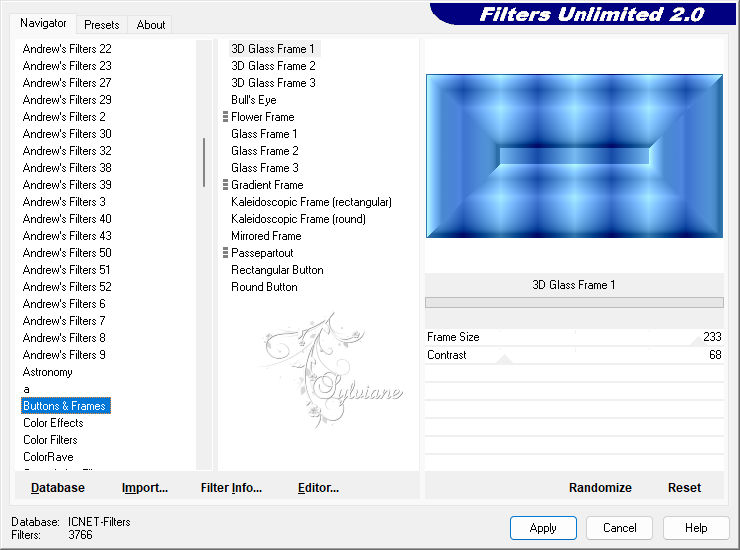Select the Astronomy category
Screen dimensions: 740x550
[x=47, y=372]
